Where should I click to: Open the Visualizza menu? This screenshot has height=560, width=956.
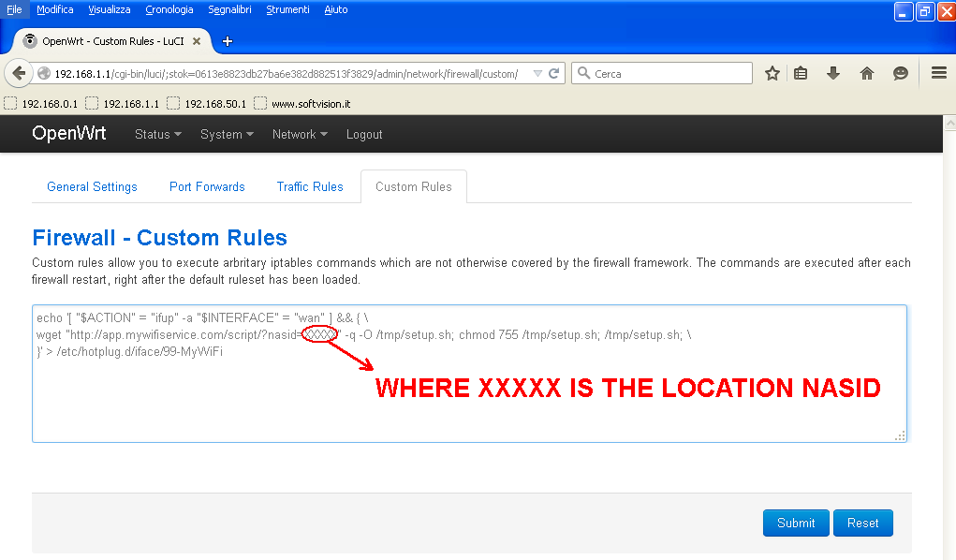click(x=110, y=9)
